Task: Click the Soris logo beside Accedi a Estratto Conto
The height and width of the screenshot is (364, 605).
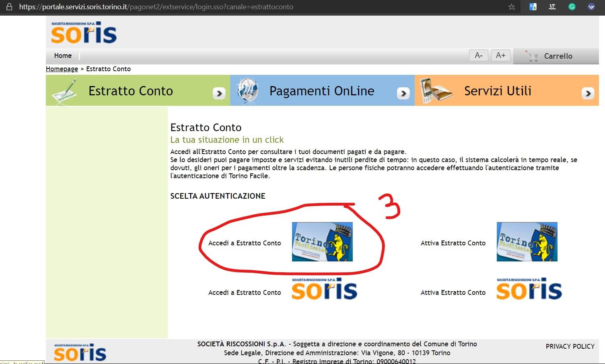Action: click(x=324, y=289)
